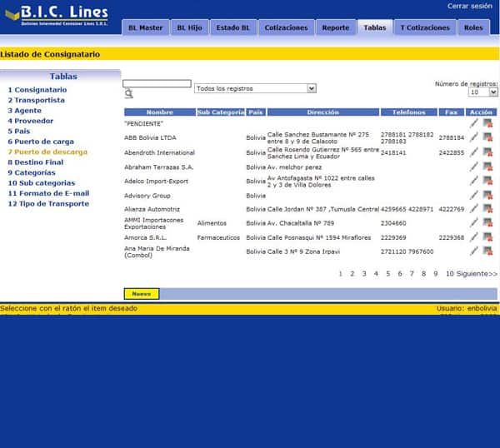Edit the Advisory Group entry pencil
Image resolution: width=500 pixels, height=448 pixels.
click(x=474, y=195)
